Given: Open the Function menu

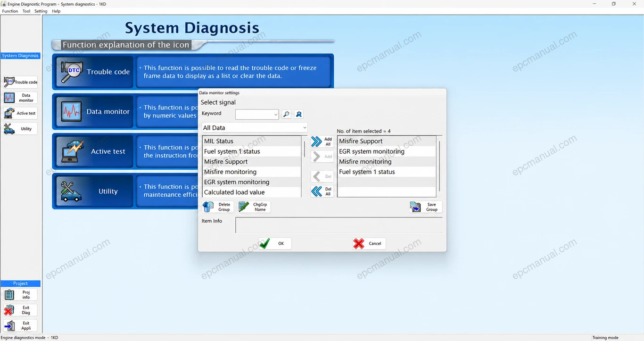Looking at the screenshot, I should click(x=10, y=11).
